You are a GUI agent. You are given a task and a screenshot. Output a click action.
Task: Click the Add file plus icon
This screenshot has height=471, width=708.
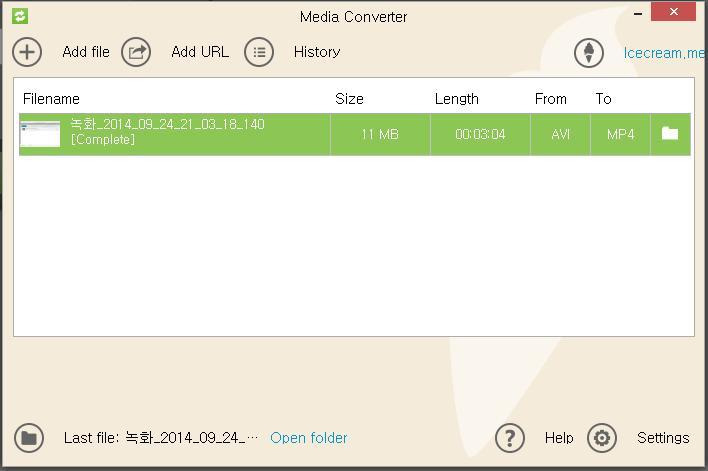(27, 52)
